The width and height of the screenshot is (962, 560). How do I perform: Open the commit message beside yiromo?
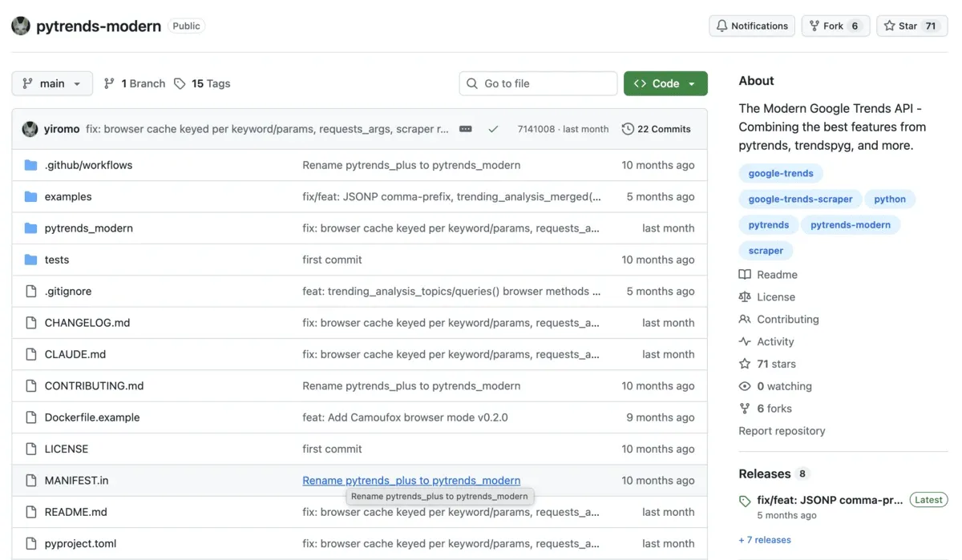(267, 129)
